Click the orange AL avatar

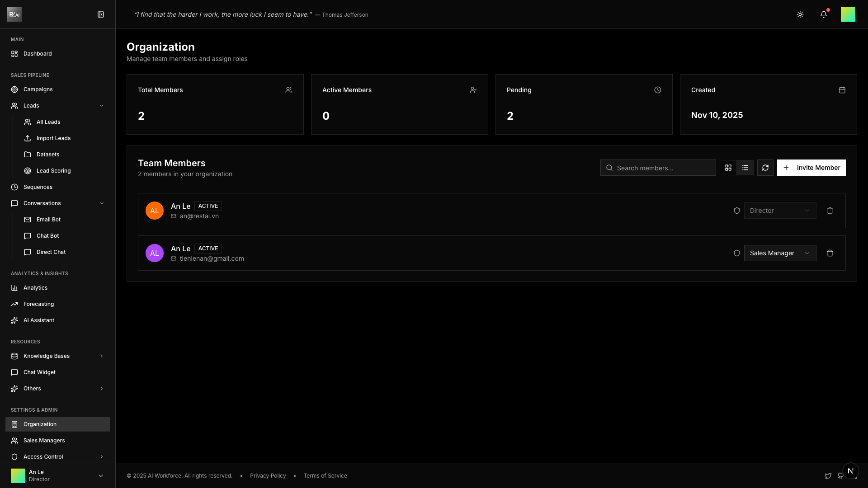155,211
